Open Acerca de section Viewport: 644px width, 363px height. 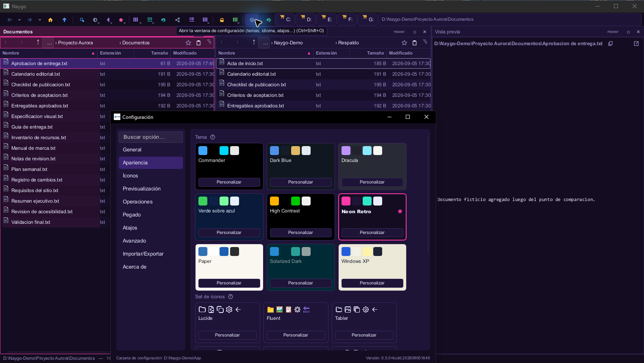(x=151, y=267)
